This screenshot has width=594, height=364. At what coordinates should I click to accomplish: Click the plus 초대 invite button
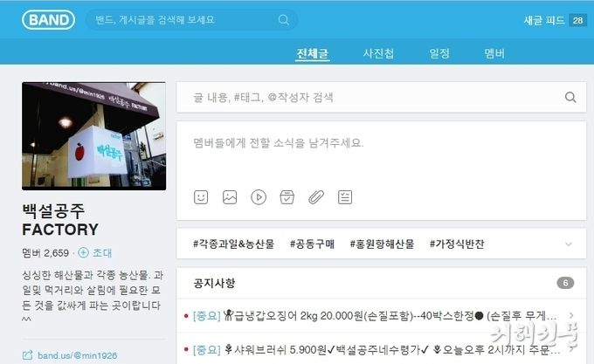[94, 253]
